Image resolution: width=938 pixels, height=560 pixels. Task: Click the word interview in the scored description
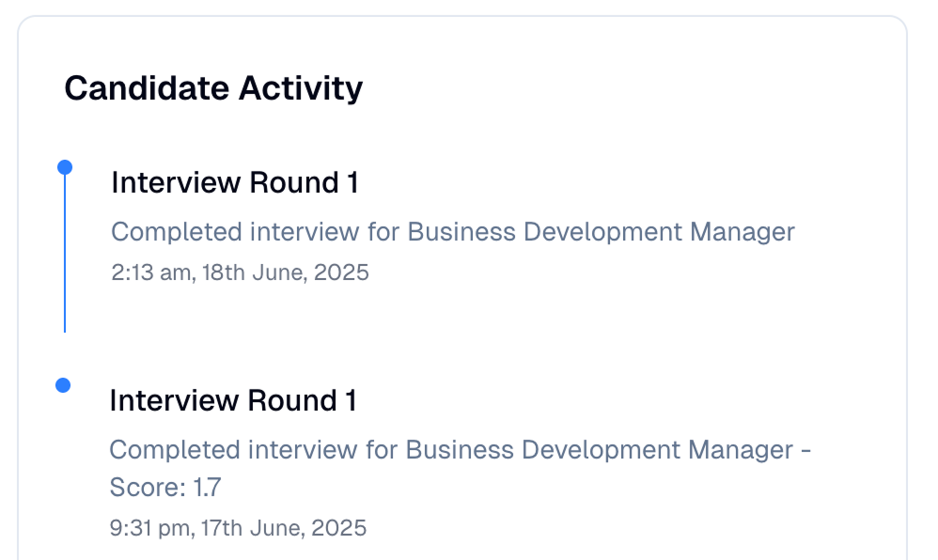[x=303, y=450]
